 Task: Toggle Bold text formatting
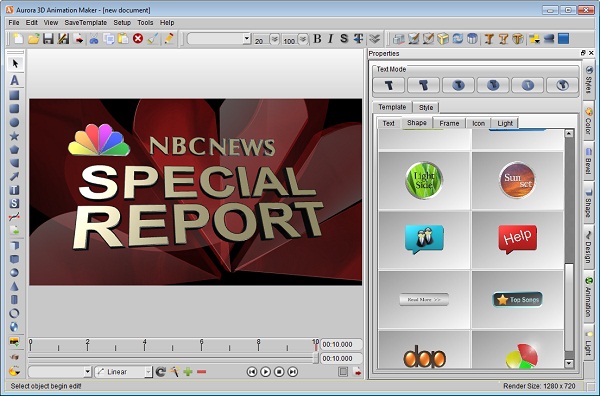coord(317,39)
